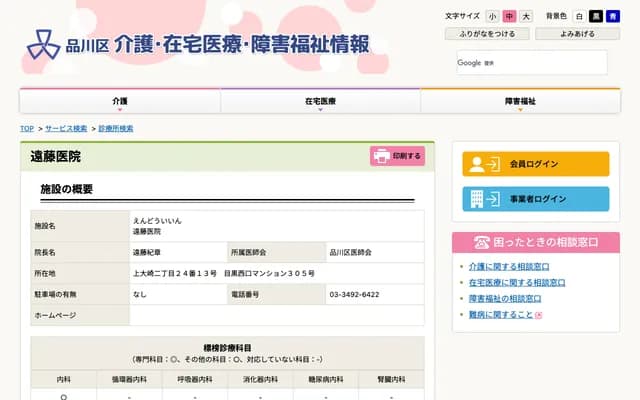Select large text size 大

click(x=525, y=17)
